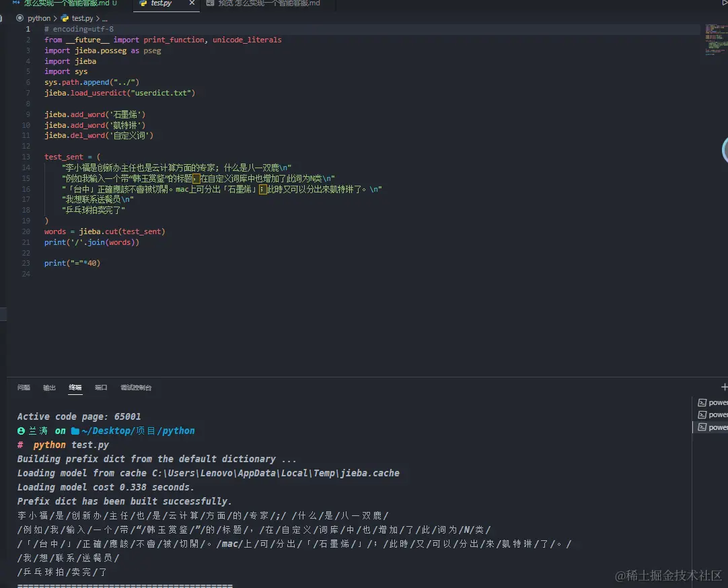Viewport: 728px width, 588px height.
Task: Click the "test_sent = (" code line
Action: pyautogui.click(x=72, y=157)
